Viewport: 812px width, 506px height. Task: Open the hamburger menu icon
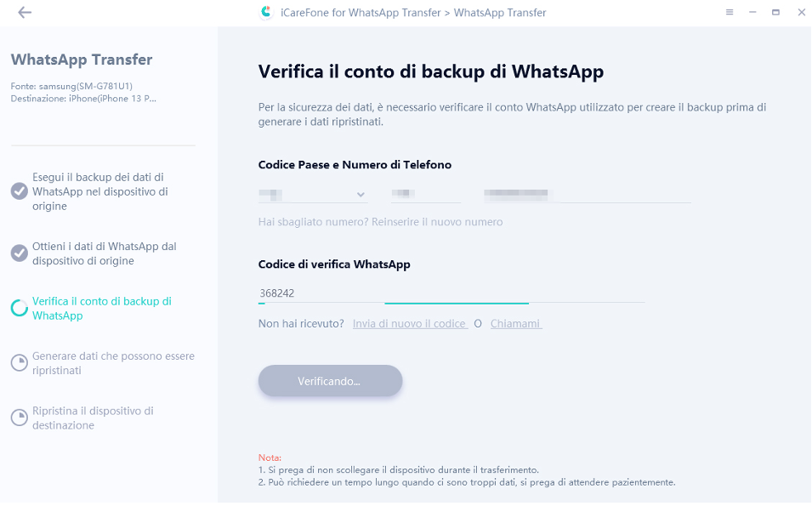tap(730, 13)
